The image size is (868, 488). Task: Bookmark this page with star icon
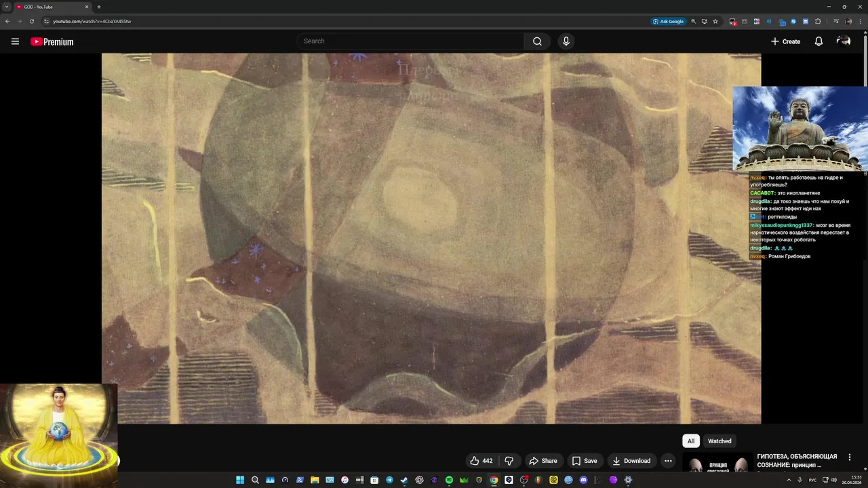[x=715, y=22]
